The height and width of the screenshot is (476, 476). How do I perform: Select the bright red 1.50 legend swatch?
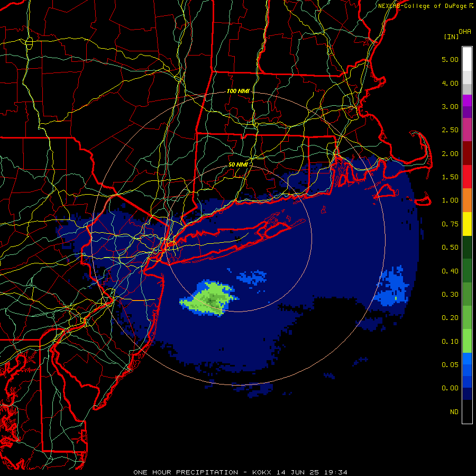coord(467,177)
